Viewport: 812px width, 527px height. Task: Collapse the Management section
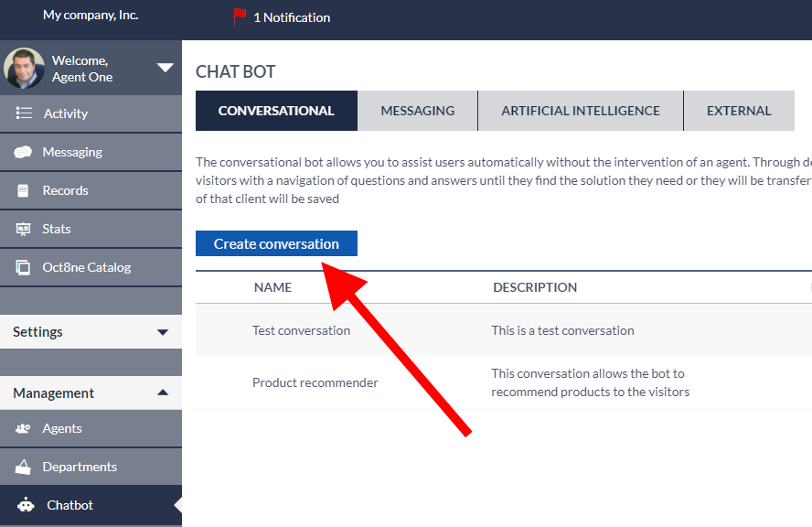coord(163,393)
